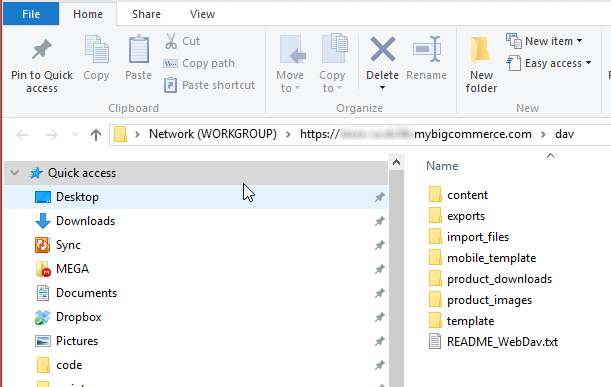
Task: Open the New item dropdown
Action: tap(544, 41)
